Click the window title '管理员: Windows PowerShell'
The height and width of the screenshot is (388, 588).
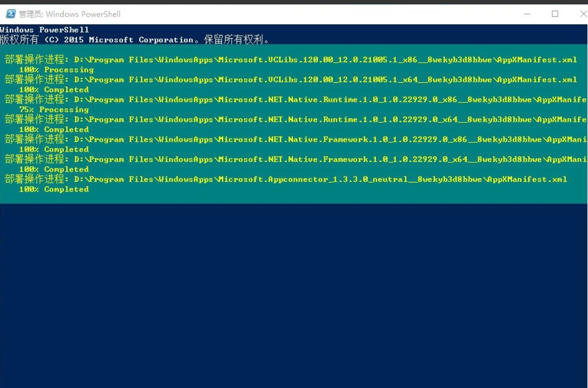(x=70, y=14)
